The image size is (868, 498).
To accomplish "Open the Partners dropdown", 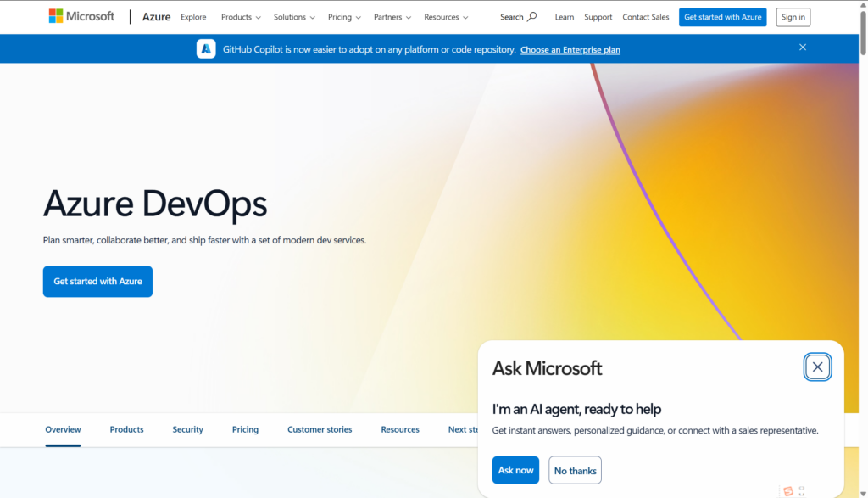I will click(392, 16).
